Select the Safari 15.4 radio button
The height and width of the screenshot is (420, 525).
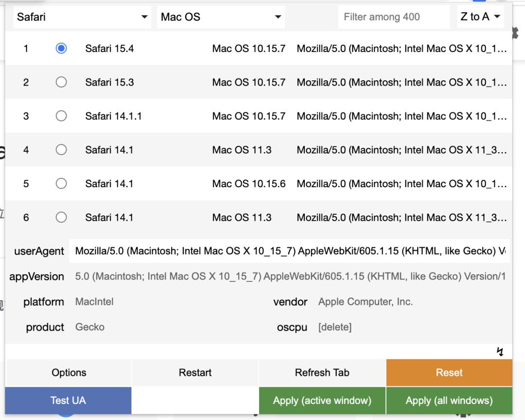point(61,48)
